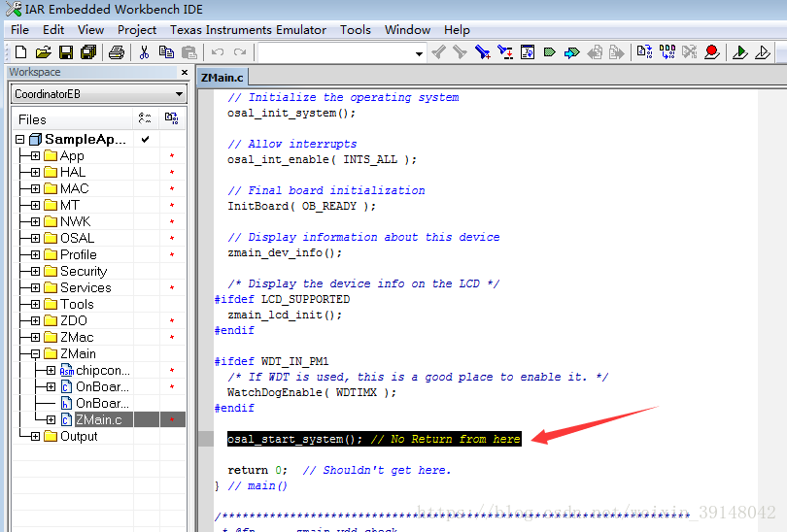
Task: Open the Window menu
Action: [x=407, y=30]
